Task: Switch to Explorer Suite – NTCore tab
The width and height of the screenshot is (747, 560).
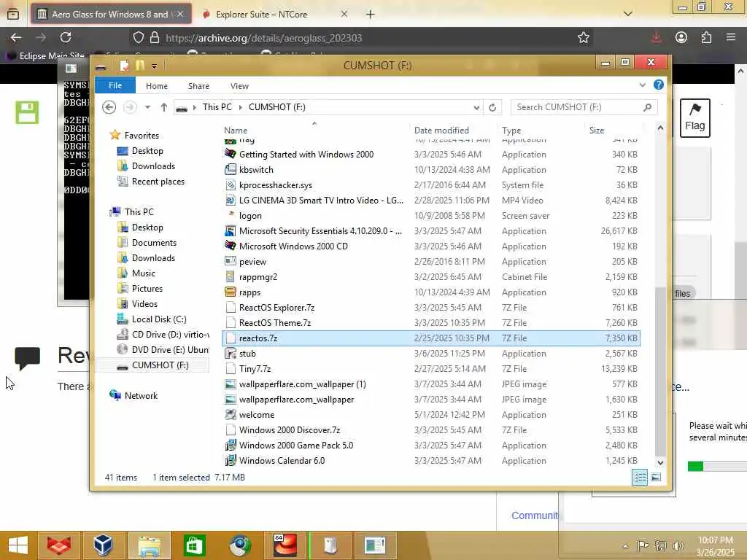Action: 262,15
